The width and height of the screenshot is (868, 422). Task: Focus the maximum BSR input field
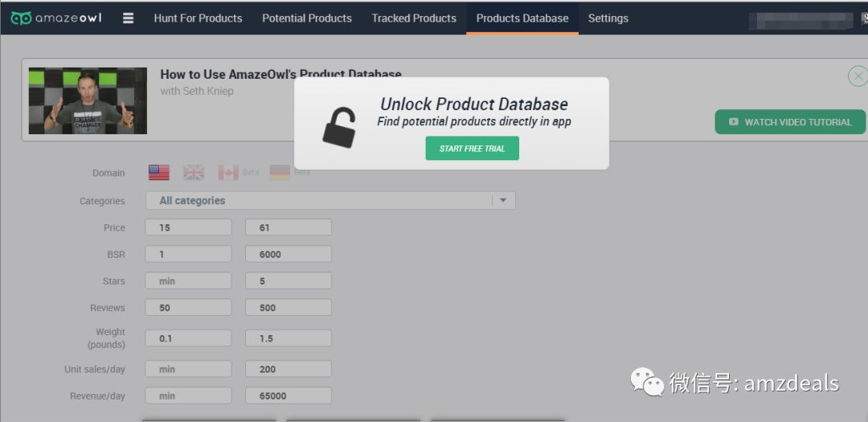click(288, 254)
